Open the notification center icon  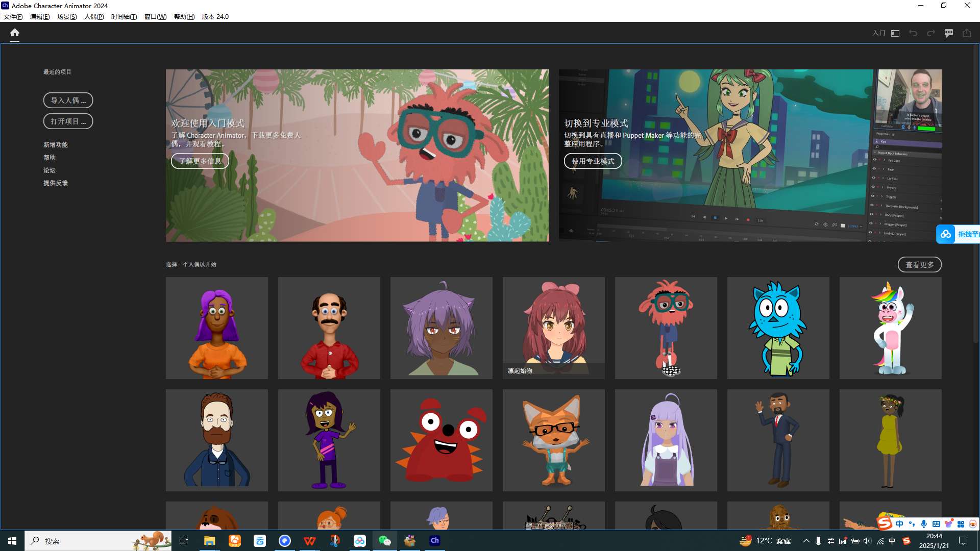963,541
